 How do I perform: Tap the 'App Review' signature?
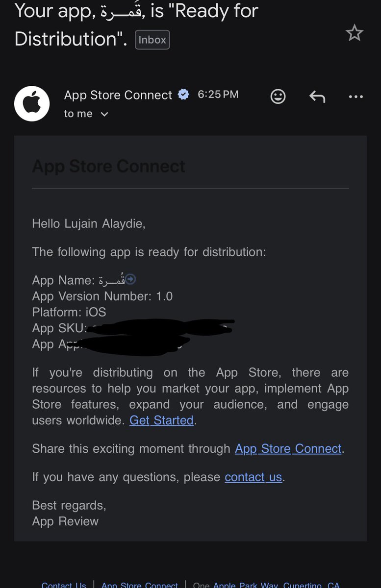click(x=65, y=521)
